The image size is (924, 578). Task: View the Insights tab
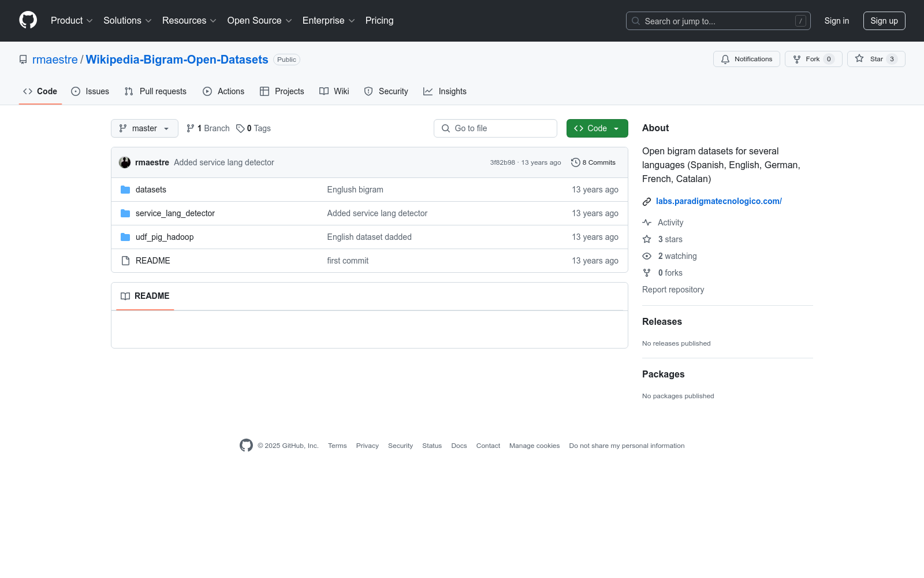(445, 91)
